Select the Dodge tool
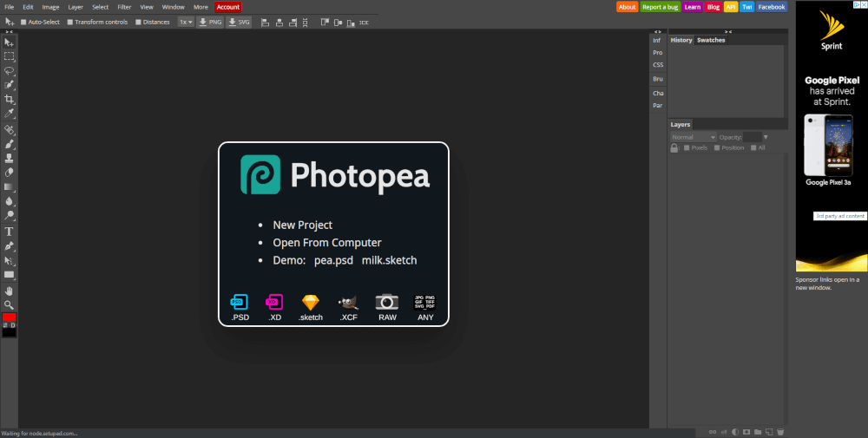This screenshot has width=868, height=438. point(9,216)
